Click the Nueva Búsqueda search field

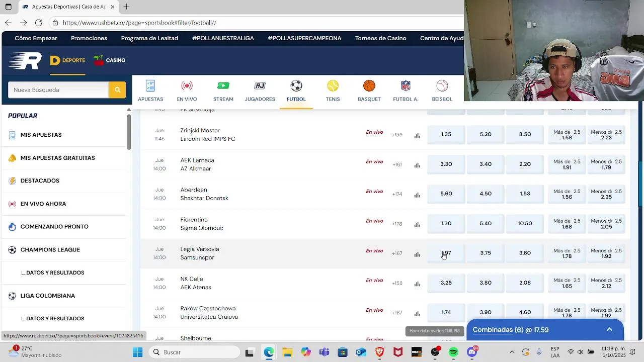pos(58,90)
